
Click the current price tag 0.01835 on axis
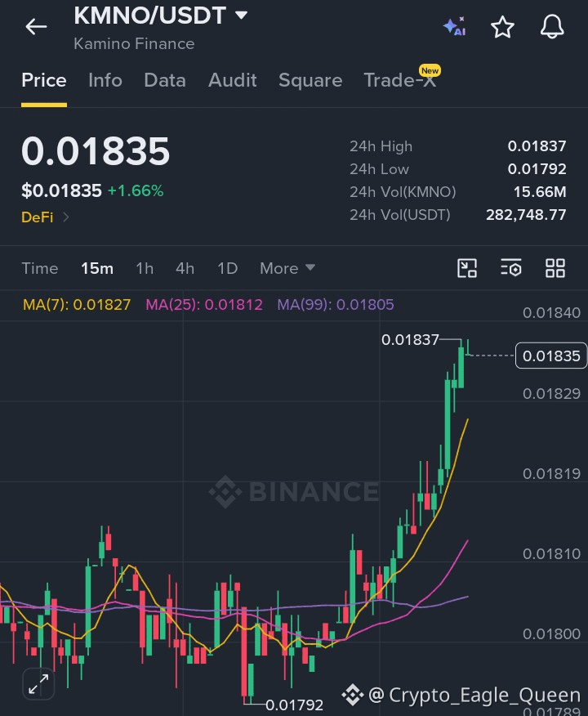click(x=551, y=356)
